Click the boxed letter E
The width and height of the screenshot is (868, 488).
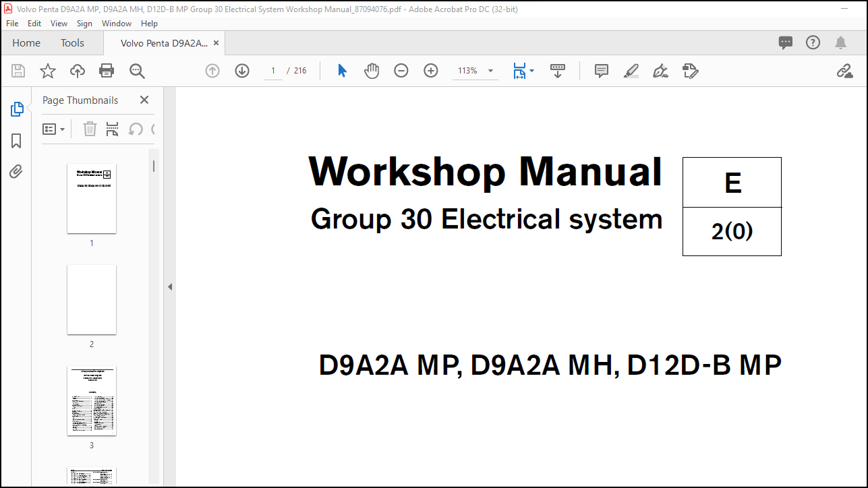(732, 183)
